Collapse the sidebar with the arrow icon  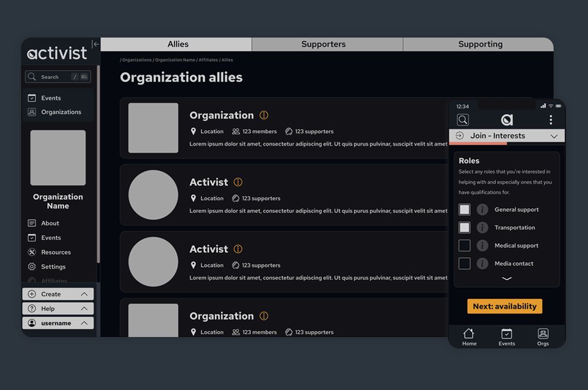point(96,44)
